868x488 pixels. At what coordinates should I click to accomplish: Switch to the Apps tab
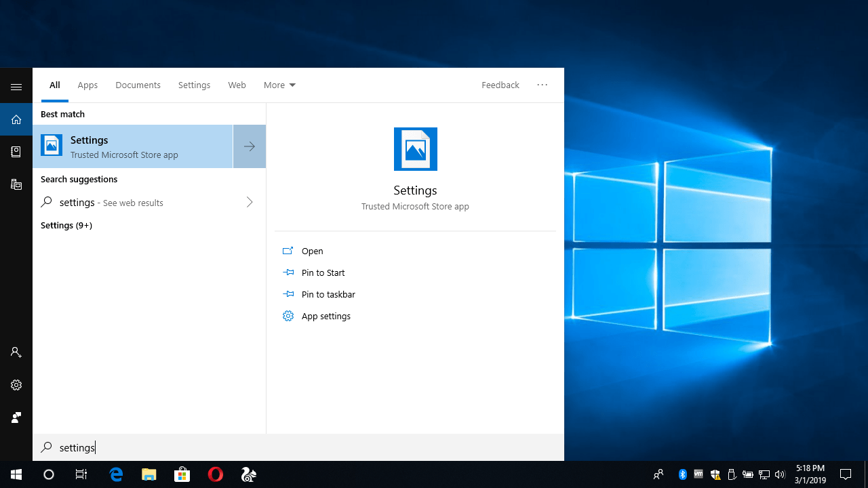tap(87, 85)
